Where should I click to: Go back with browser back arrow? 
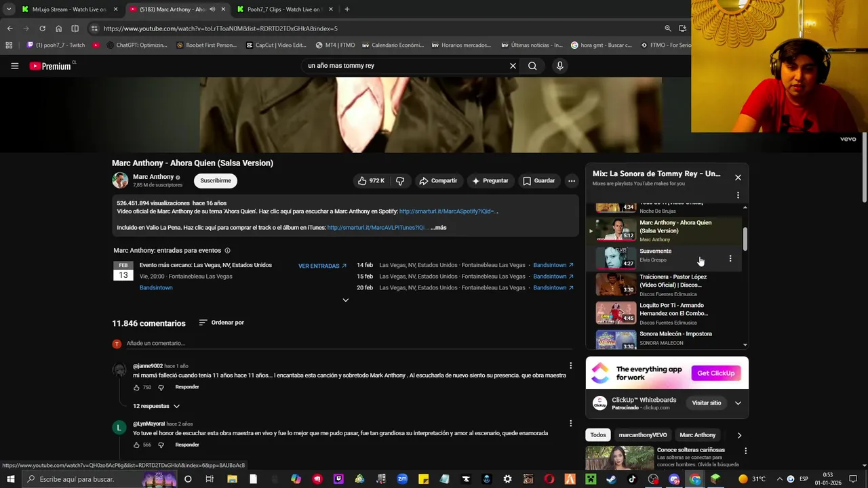9,28
